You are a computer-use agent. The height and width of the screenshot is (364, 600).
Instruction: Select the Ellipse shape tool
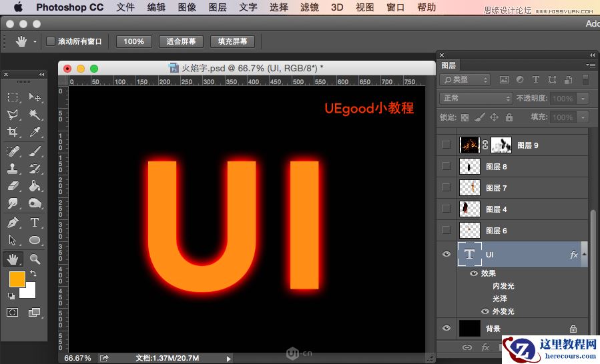(35, 240)
